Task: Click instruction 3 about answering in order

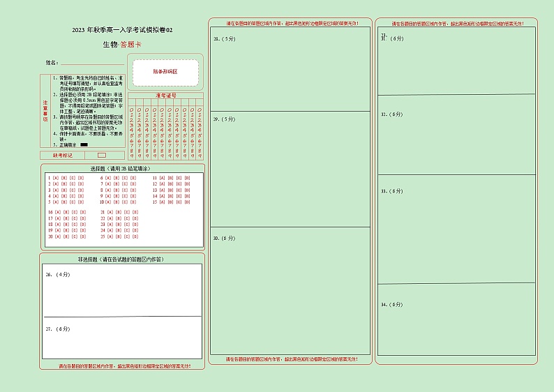Action: (x=88, y=123)
